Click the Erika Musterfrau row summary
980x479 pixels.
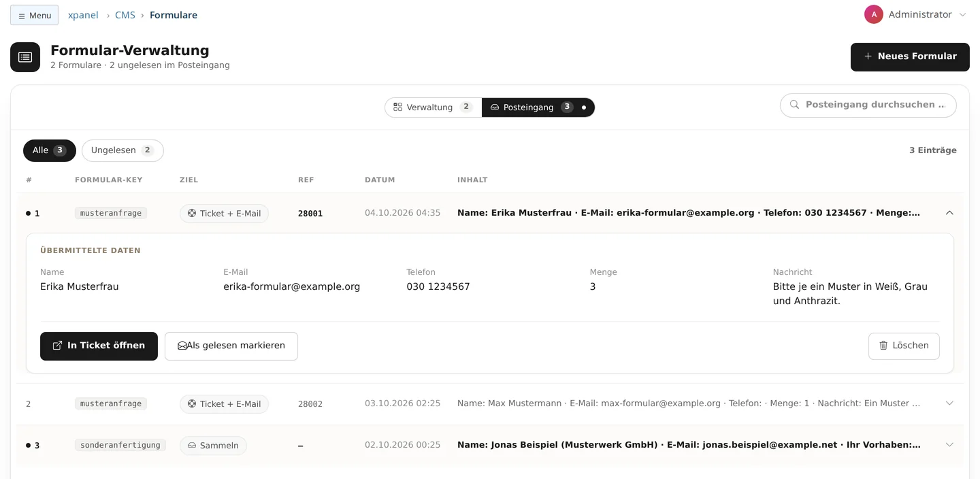point(689,213)
